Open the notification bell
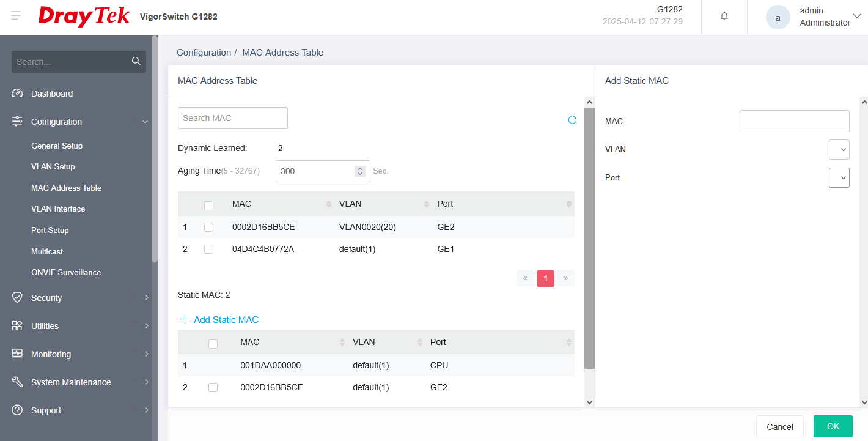The image size is (868, 441). tap(724, 17)
